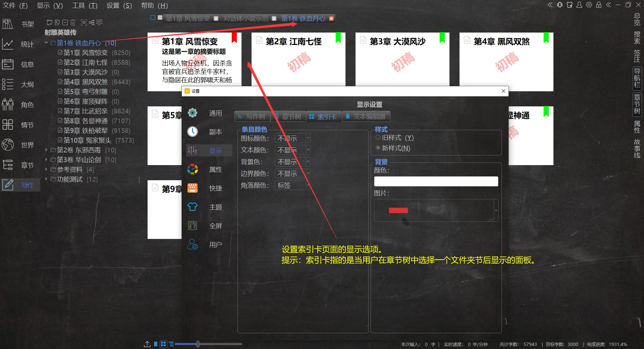Image resolution: width=644 pixels, height=349 pixels.
Task: Click the tree structure icon above chapter tree
Action: pyautogui.click(x=92, y=22)
